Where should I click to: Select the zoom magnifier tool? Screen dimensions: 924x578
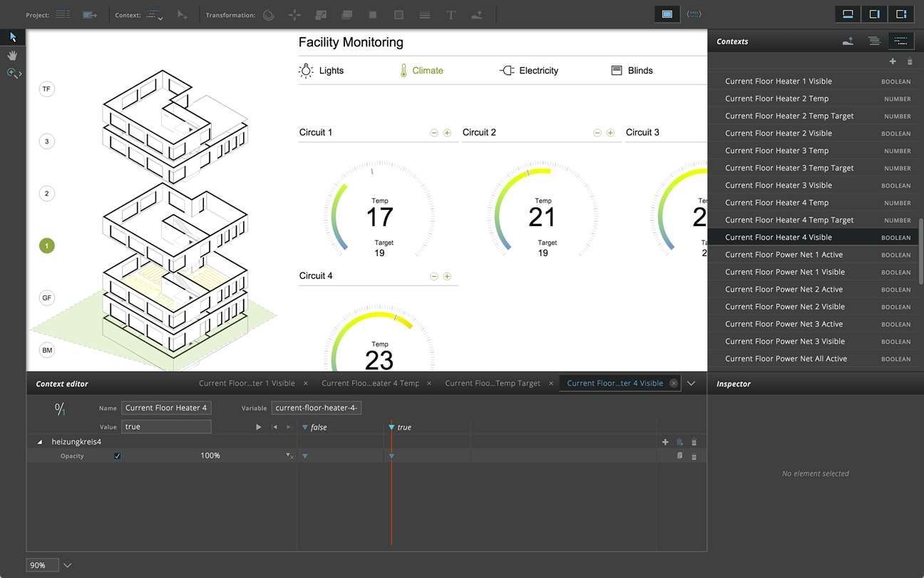coord(13,73)
